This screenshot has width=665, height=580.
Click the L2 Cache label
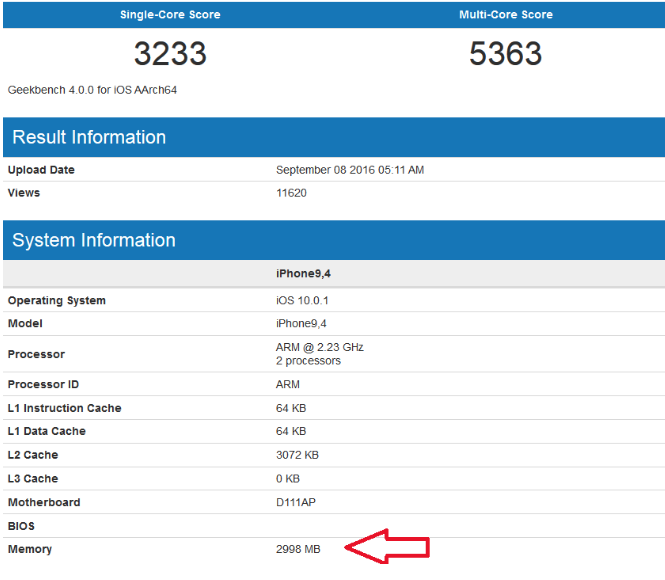point(33,455)
